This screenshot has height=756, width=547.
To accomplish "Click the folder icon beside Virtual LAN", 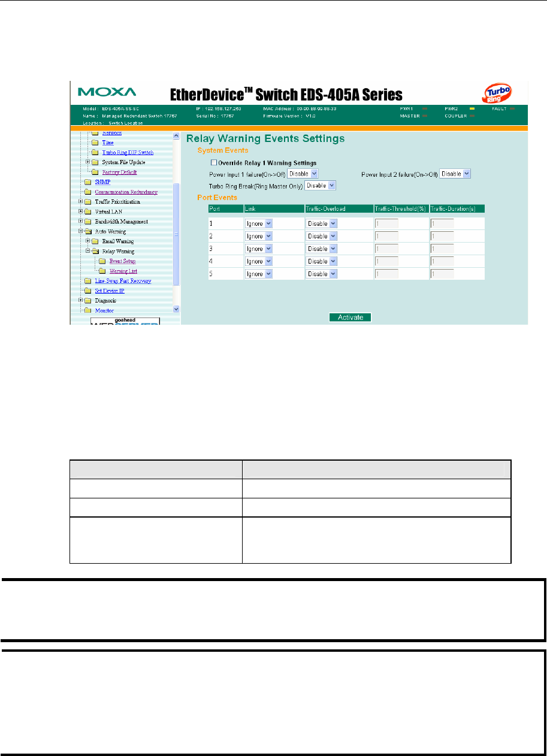I will [x=89, y=211].
